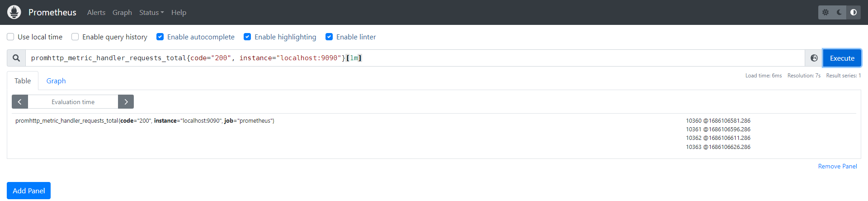The width and height of the screenshot is (868, 201).
Task: Go to next evaluation time
Action: coord(126,102)
